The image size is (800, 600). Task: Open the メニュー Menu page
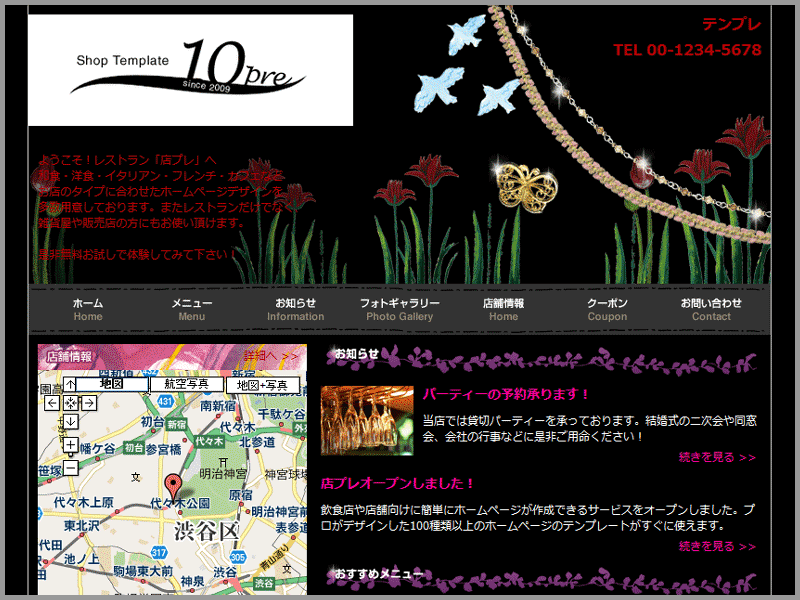[x=192, y=309]
